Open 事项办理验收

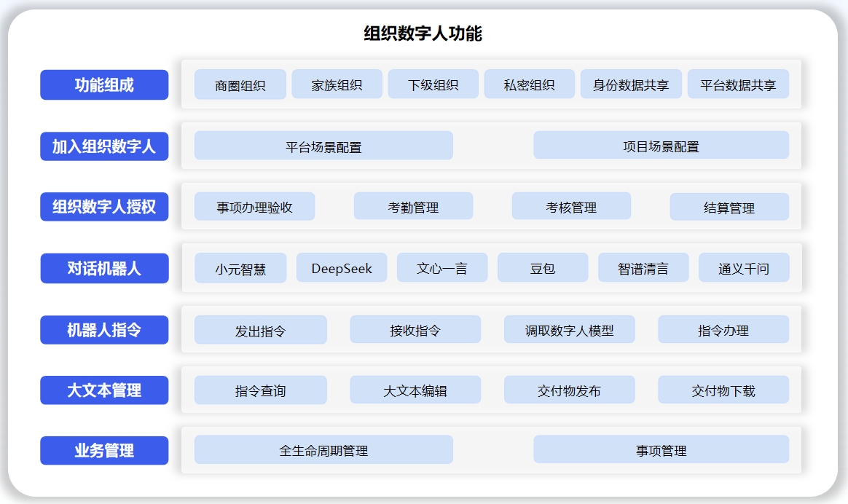[255, 206]
